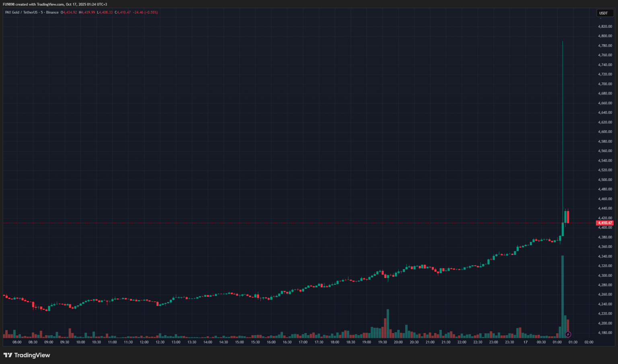This screenshot has height=364, width=618.
Task: Click the -24.46 (-0.55%) change value
Action: (x=145, y=12)
